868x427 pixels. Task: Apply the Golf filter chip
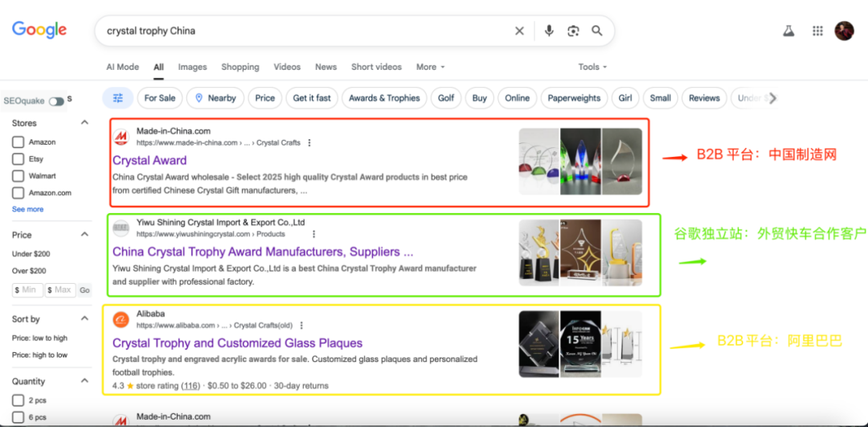[x=446, y=98]
